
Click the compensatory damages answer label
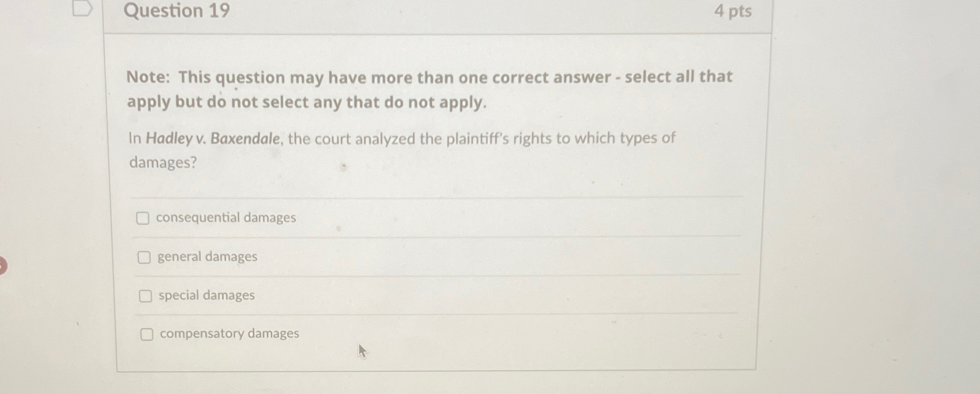tap(229, 334)
